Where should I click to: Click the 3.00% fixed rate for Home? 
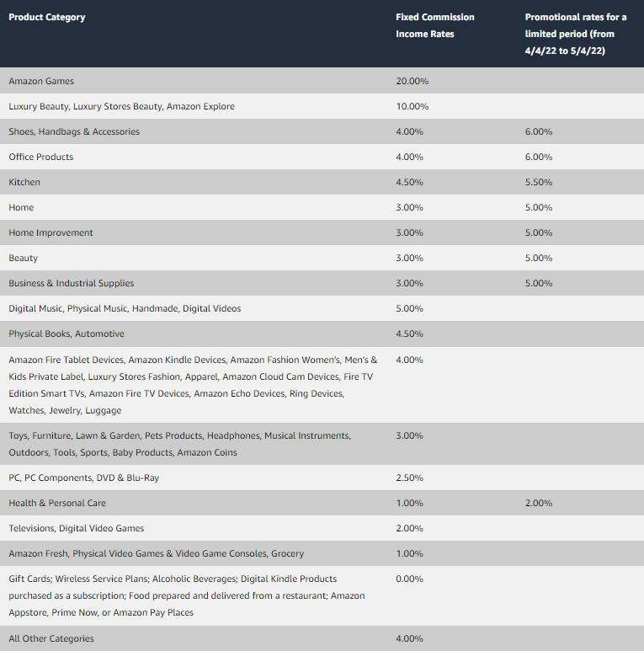[409, 207]
